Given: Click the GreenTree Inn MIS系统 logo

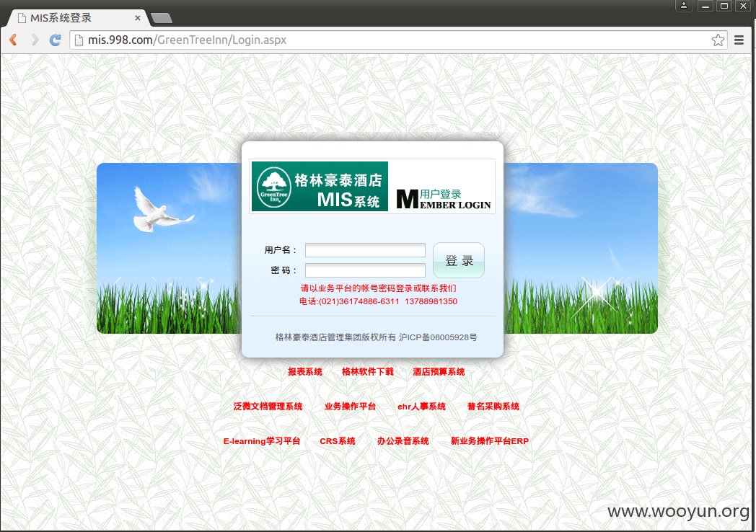Looking at the screenshot, I should pos(320,186).
